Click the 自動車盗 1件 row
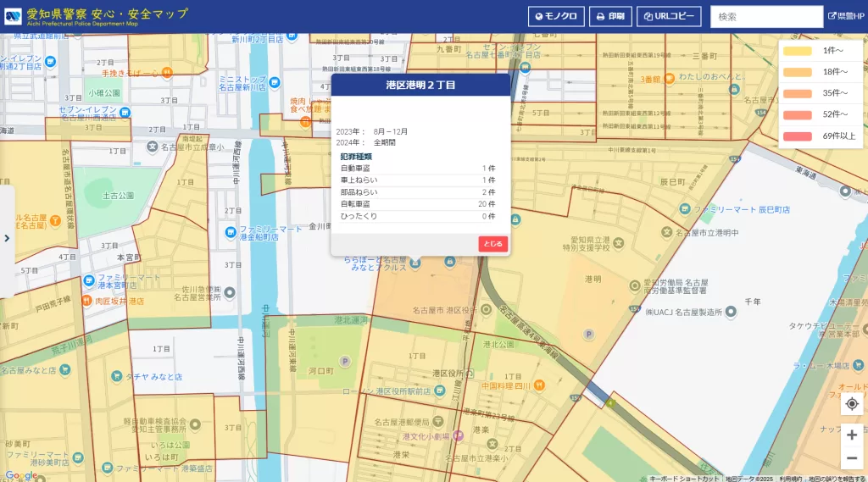The height and width of the screenshot is (482, 868). [417, 169]
